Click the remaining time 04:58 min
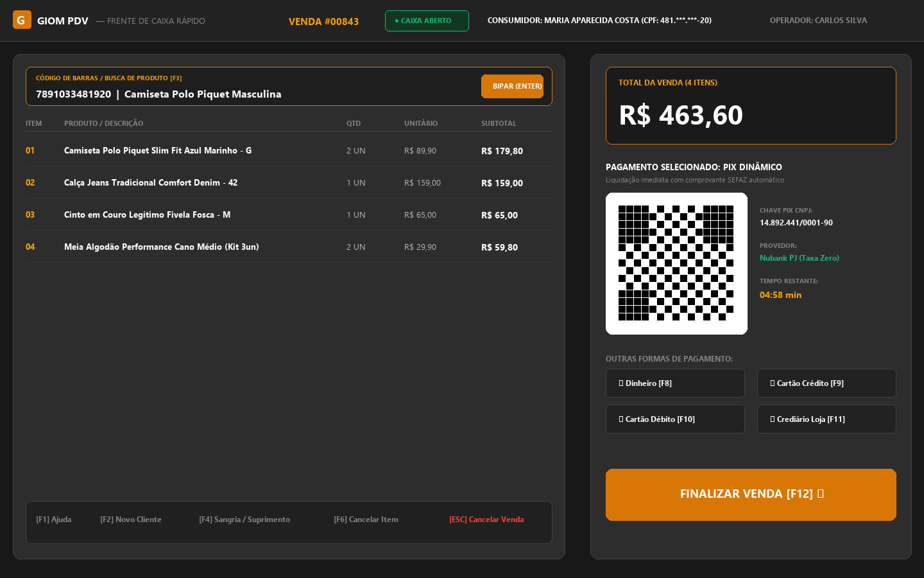The image size is (924, 578). tap(781, 295)
